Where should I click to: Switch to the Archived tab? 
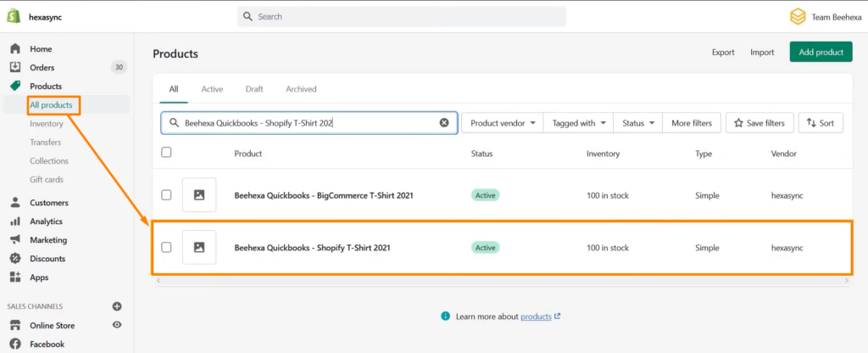tap(301, 88)
